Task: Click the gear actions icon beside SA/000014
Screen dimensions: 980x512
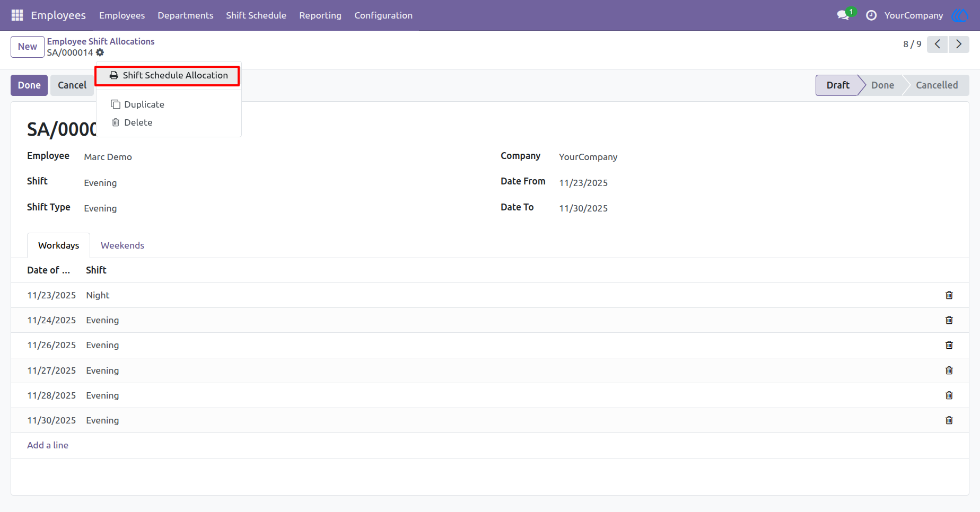Action: [x=100, y=52]
